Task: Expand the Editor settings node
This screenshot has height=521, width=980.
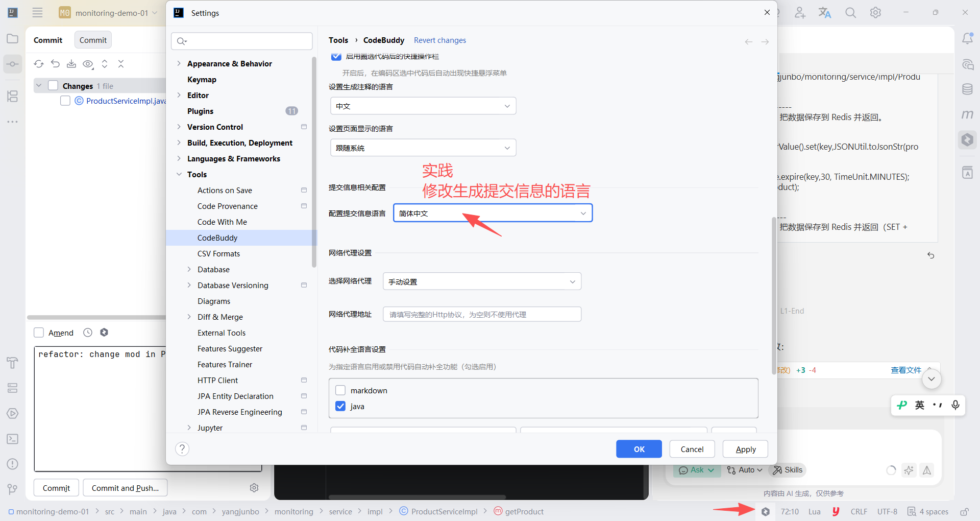Action: point(179,95)
